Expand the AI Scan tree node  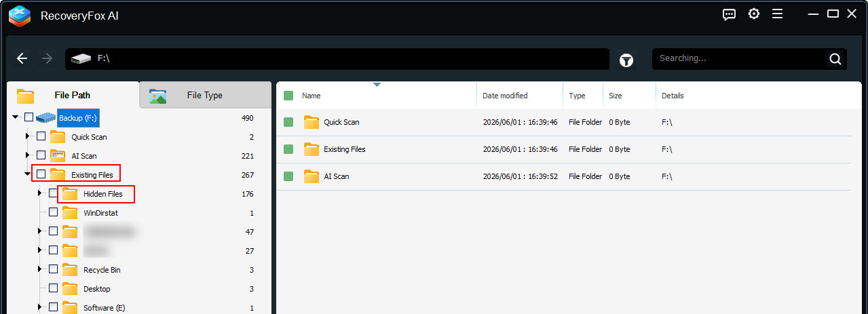[x=28, y=155]
